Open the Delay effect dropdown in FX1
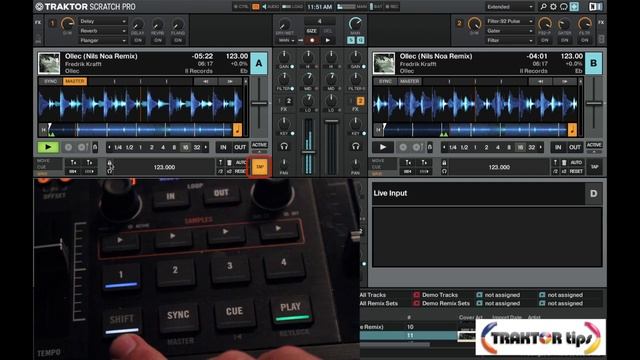 click(102, 21)
